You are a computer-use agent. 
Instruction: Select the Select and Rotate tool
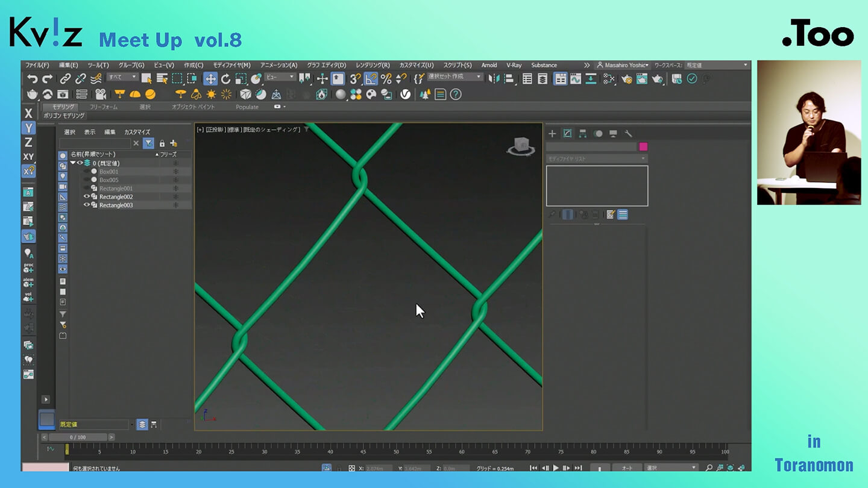click(x=225, y=79)
